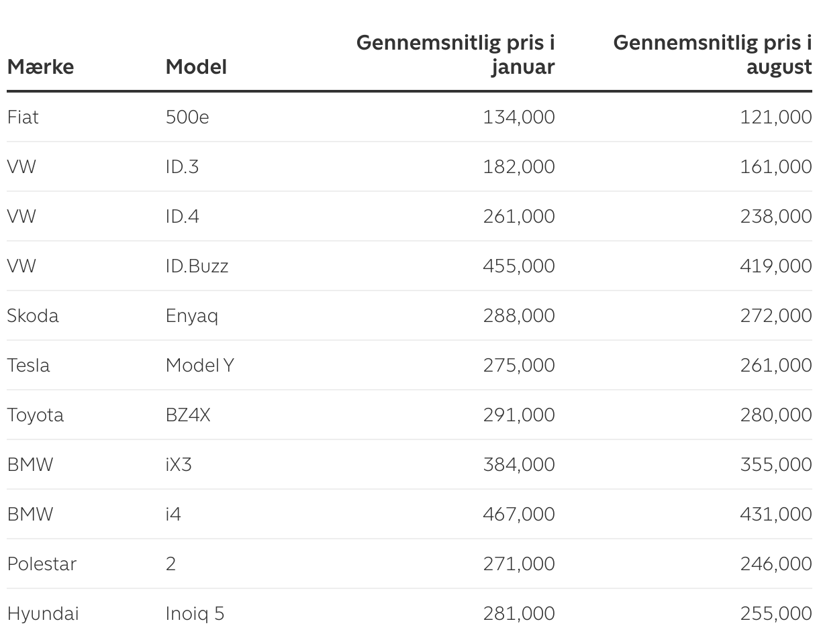
Task: Click the Inoiq 5 model cell
Action: [195, 614]
